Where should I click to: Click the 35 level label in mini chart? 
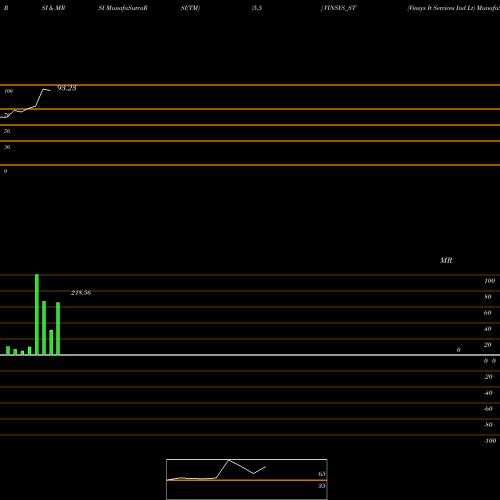[x=322, y=486]
